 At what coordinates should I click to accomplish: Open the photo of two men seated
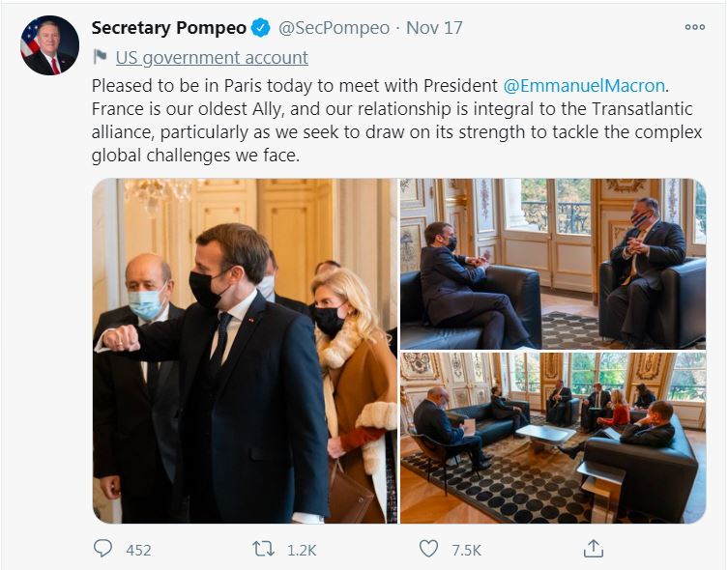(x=553, y=263)
